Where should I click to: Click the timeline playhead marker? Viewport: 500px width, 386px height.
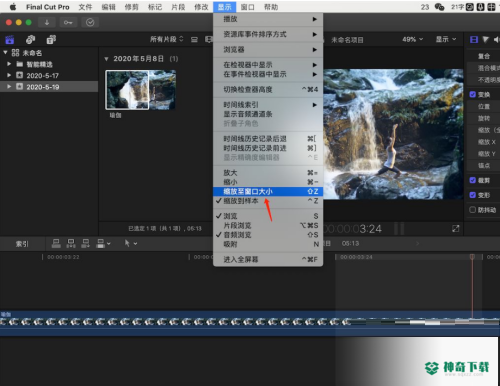[x=472, y=257]
